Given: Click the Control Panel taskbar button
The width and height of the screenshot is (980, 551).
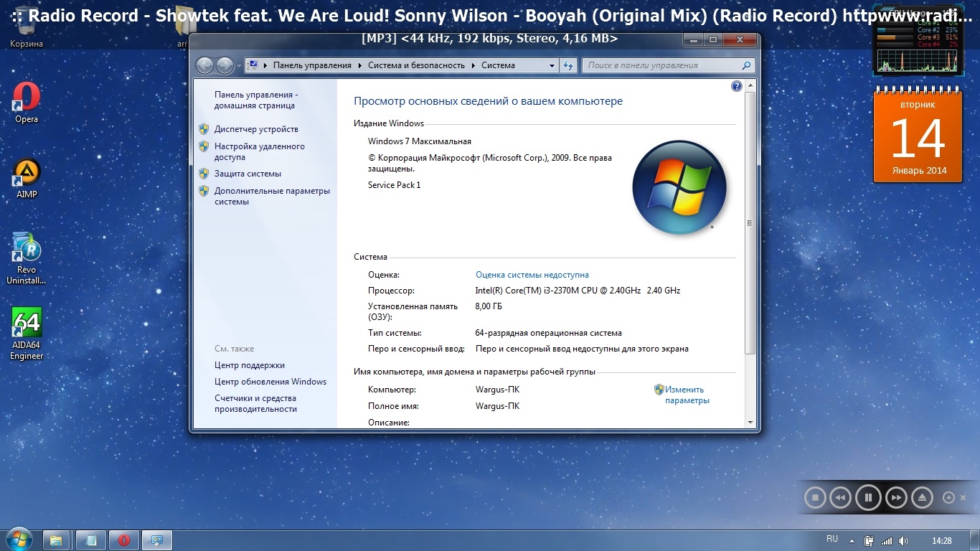Looking at the screenshot, I should 157,540.
